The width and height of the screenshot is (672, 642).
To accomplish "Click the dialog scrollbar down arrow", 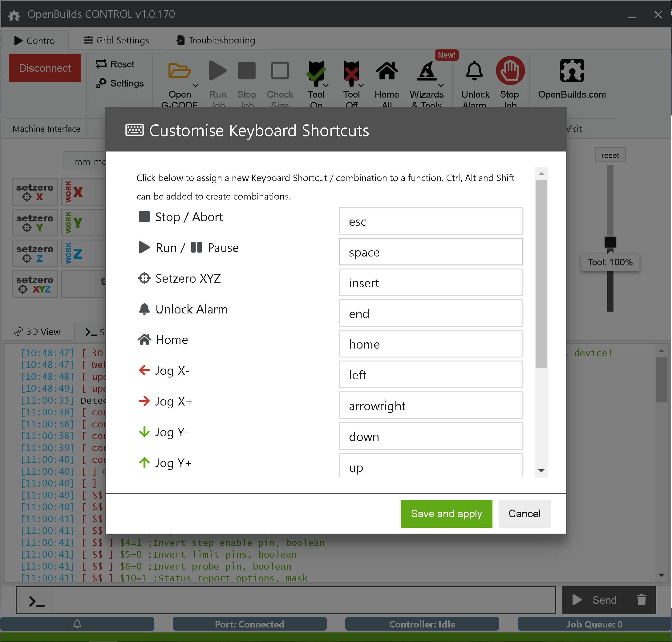I will [541, 471].
